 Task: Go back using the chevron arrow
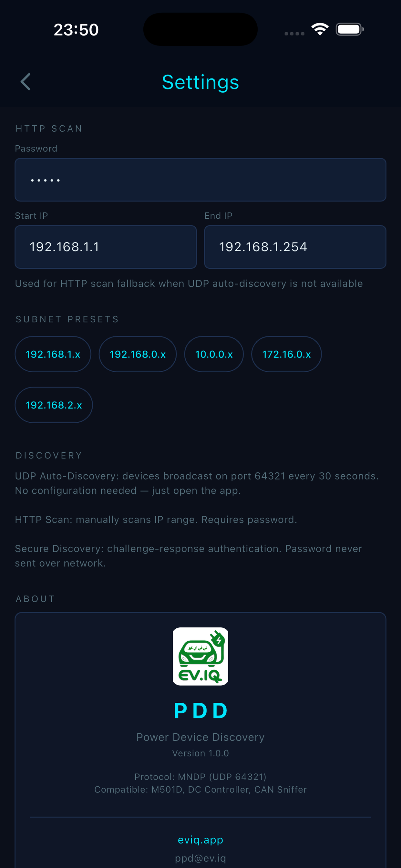pos(26,82)
